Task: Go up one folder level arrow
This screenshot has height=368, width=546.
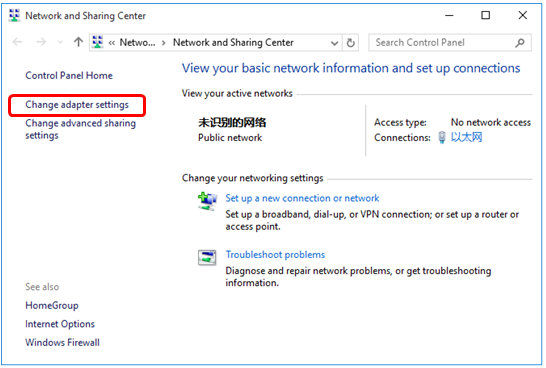Action: (78, 42)
